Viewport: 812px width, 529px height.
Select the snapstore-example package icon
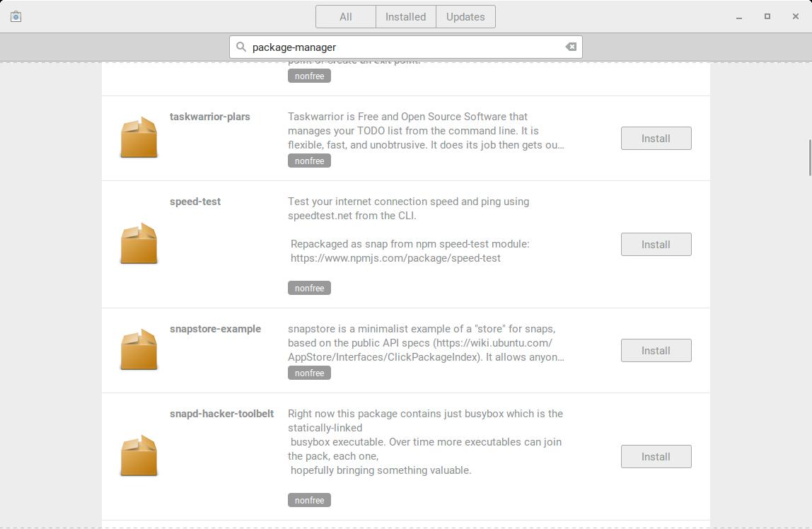click(x=139, y=350)
